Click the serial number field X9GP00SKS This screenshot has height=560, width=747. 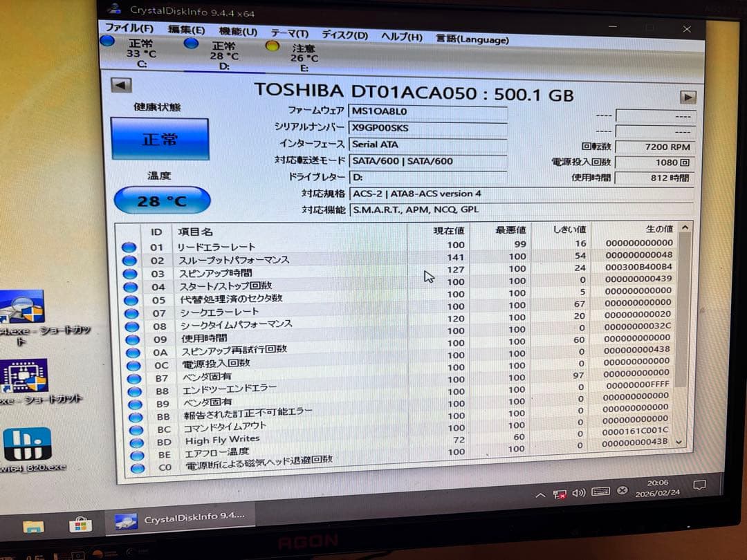427,128
